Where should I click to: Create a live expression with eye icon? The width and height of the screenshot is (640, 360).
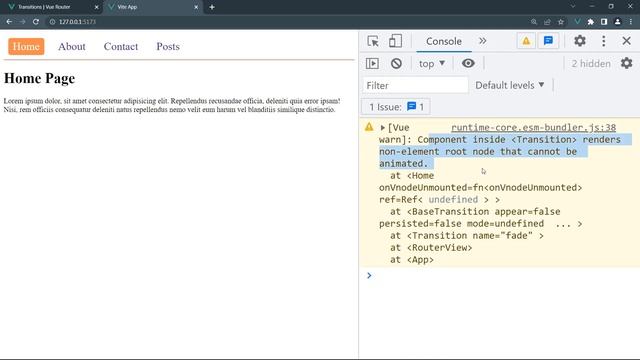(x=468, y=63)
